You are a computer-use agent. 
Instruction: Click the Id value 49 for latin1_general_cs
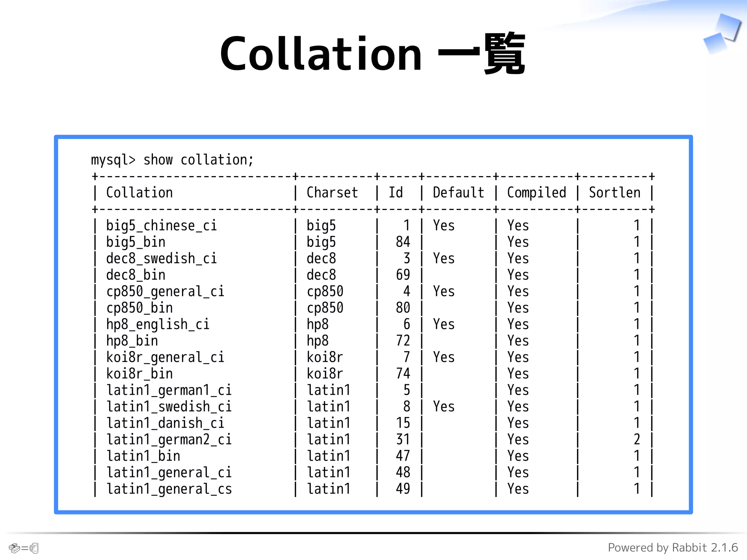pos(403,489)
